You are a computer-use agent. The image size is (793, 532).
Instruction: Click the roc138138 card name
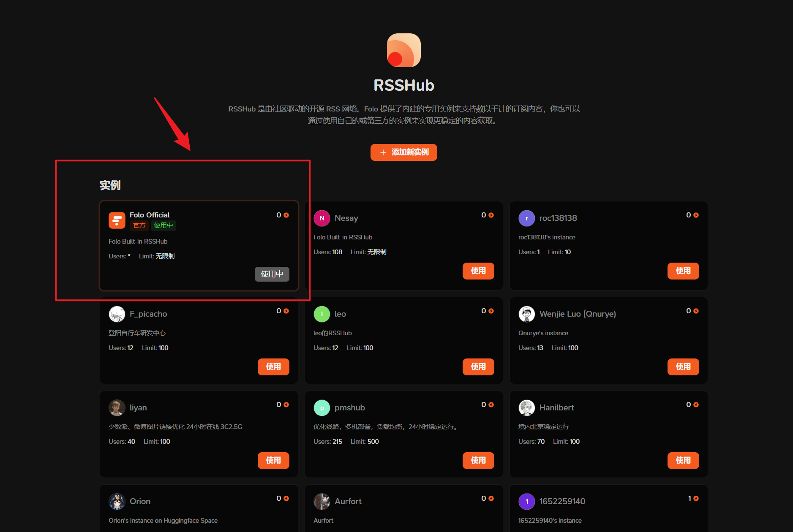[x=558, y=218]
